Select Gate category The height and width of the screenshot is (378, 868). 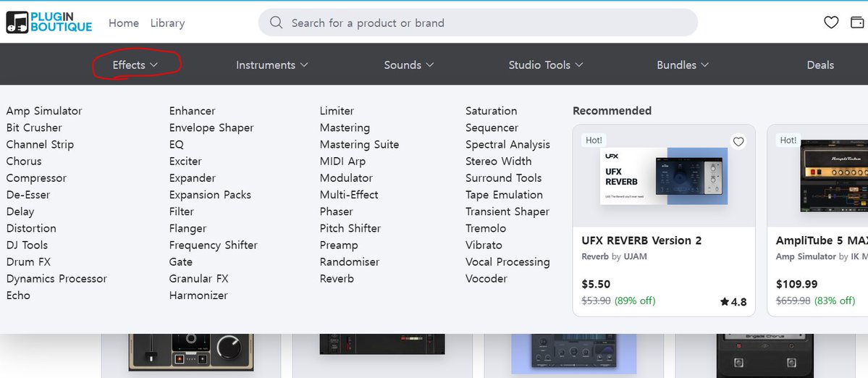coord(180,262)
